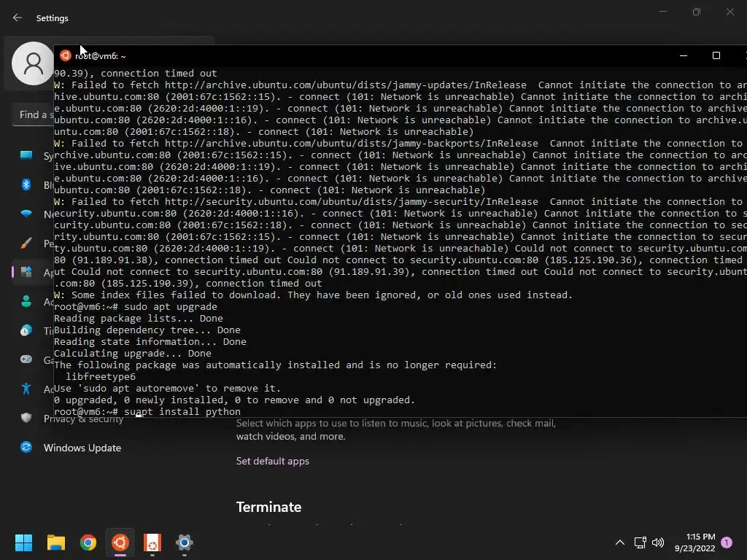
Task: Open Time & language clock icon
Action: click(26, 330)
